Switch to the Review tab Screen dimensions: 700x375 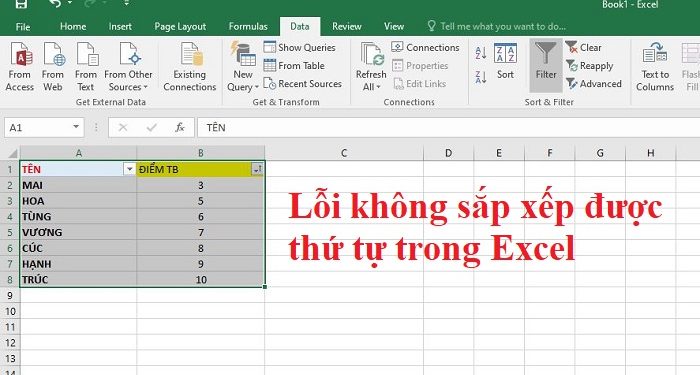(347, 26)
